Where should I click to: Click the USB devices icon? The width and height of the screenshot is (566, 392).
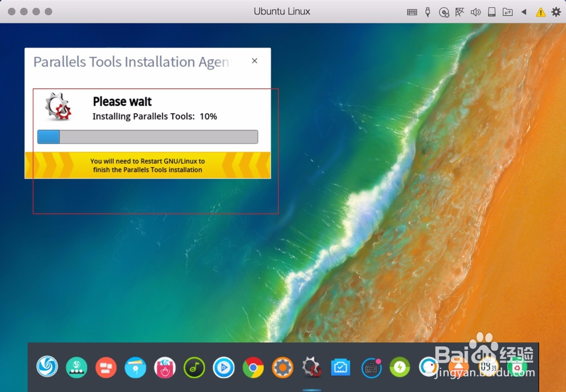click(428, 12)
